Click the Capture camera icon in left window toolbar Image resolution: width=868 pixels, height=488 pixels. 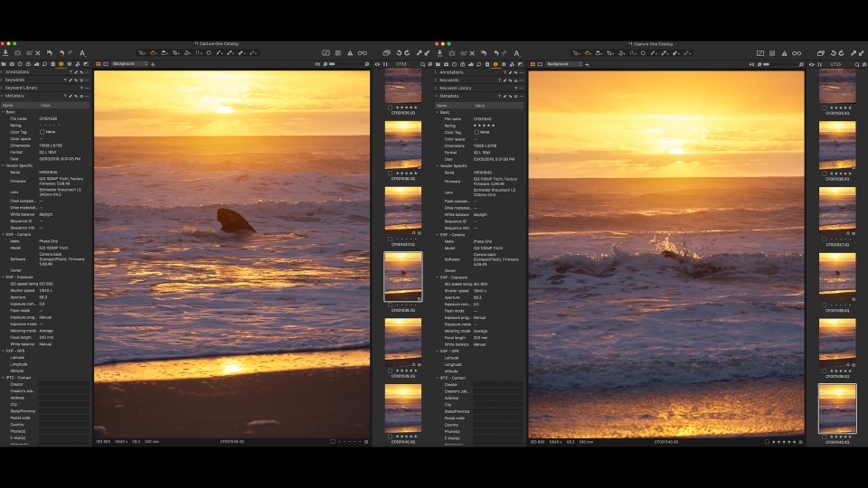click(x=17, y=53)
